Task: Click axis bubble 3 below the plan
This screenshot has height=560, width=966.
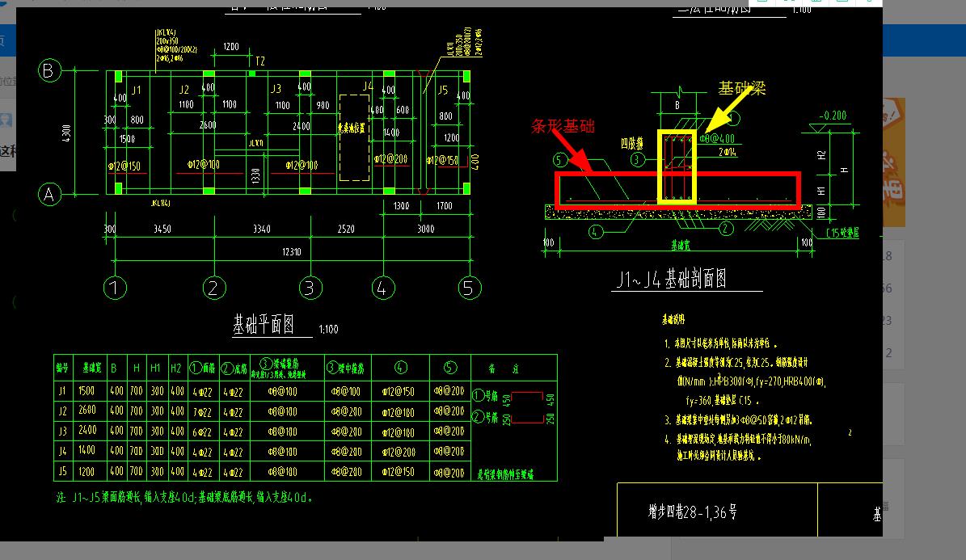Action: click(x=310, y=288)
